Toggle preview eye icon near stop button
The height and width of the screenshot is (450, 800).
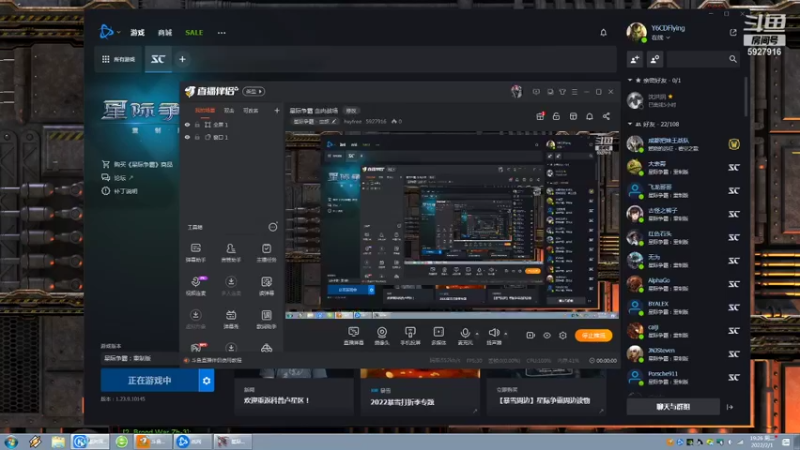pyautogui.click(x=547, y=335)
